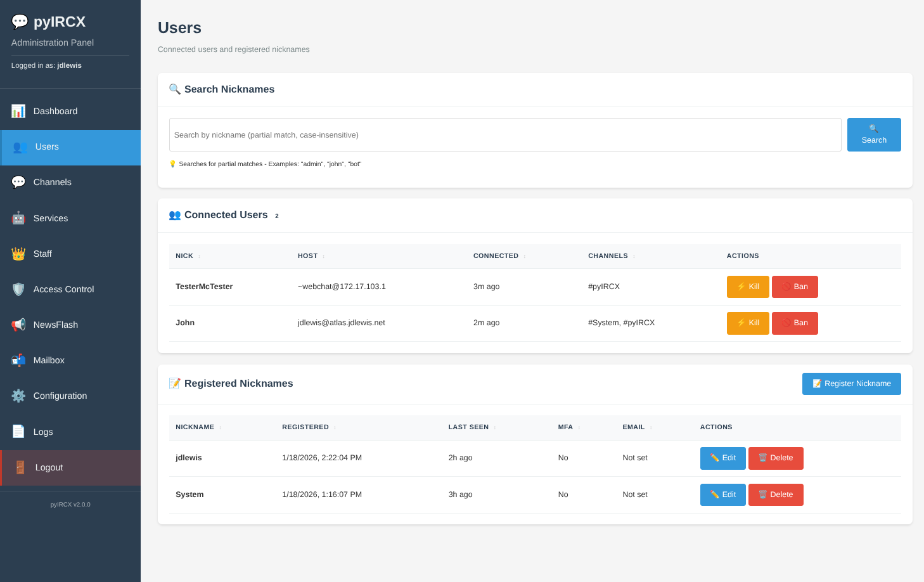Screen dimensions: 924x582
Task: Click Logout in the sidebar
Action: click(49, 467)
